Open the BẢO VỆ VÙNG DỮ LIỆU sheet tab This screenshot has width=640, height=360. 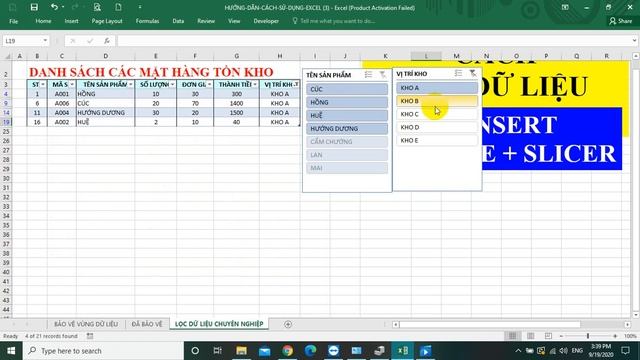click(86, 324)
